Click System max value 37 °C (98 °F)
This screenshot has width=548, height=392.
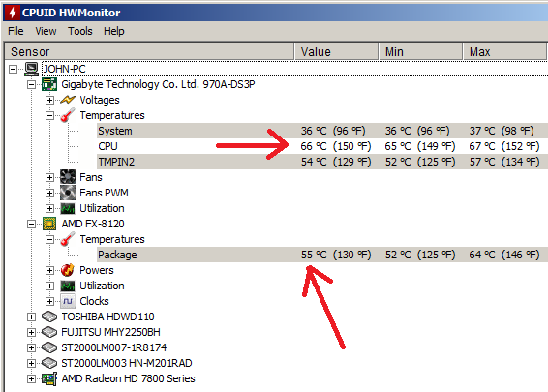point(502,131)
